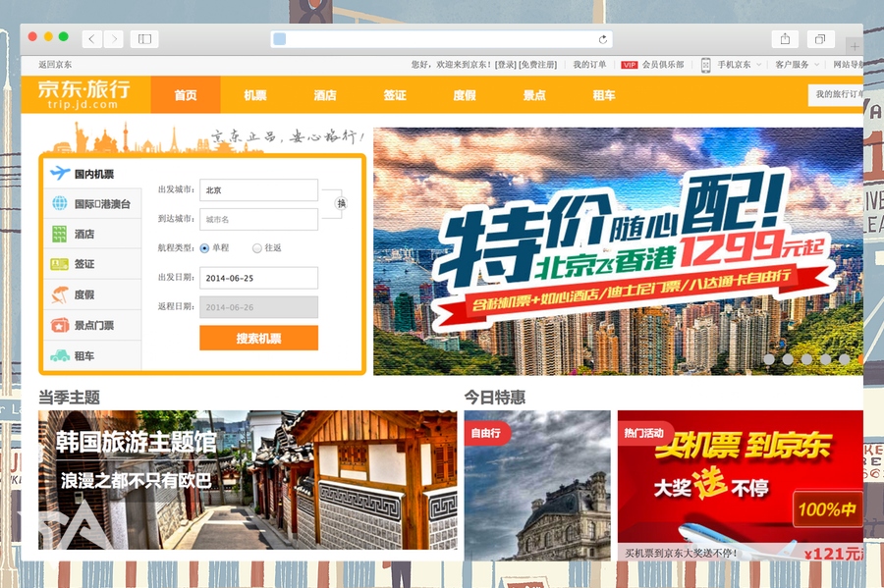884x588 pixels.
Task: Click the mobile phone icon near 手机京东
Action: [706, 65]
